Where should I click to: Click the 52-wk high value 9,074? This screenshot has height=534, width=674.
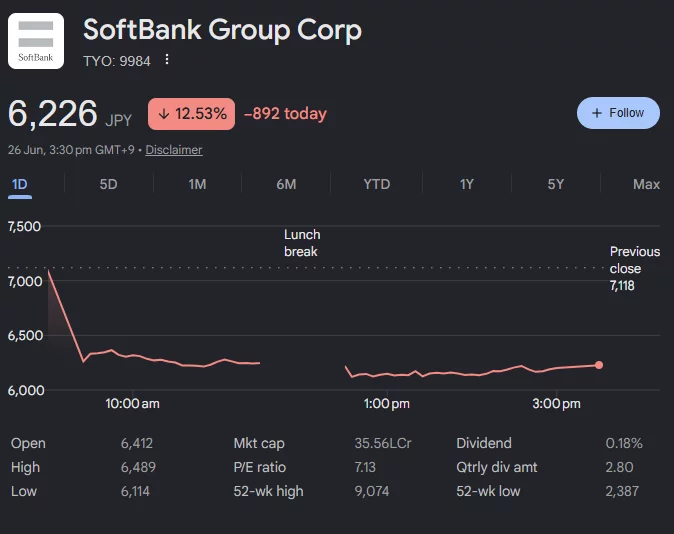[x=372, y=491]
